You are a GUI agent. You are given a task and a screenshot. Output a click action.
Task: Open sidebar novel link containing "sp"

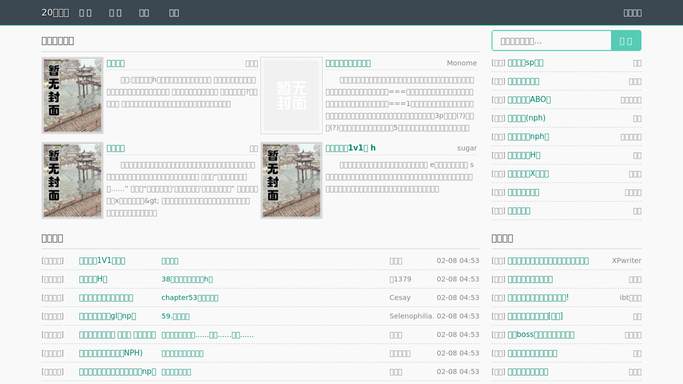point(525,63)
